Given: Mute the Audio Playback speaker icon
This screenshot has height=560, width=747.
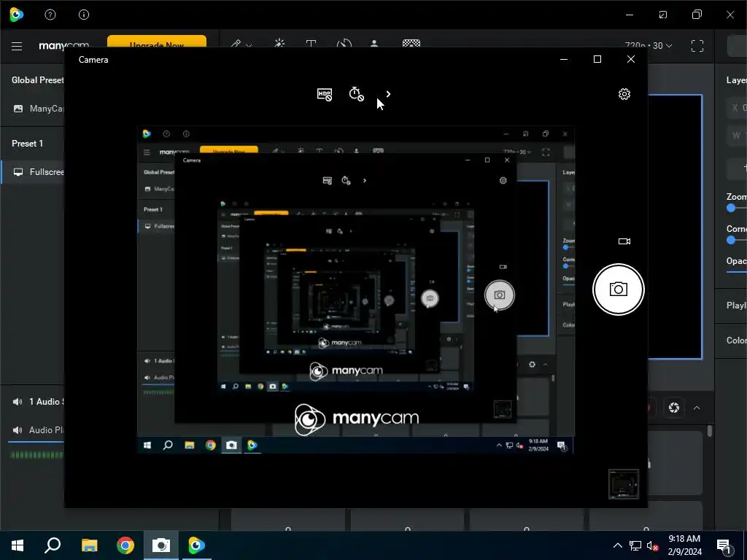Looking at the screenshot, I should tap(18, 430).
